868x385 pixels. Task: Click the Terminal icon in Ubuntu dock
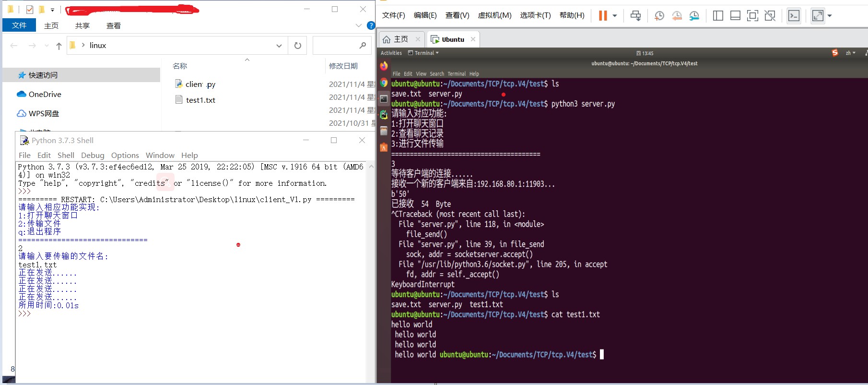click(384, 99)
